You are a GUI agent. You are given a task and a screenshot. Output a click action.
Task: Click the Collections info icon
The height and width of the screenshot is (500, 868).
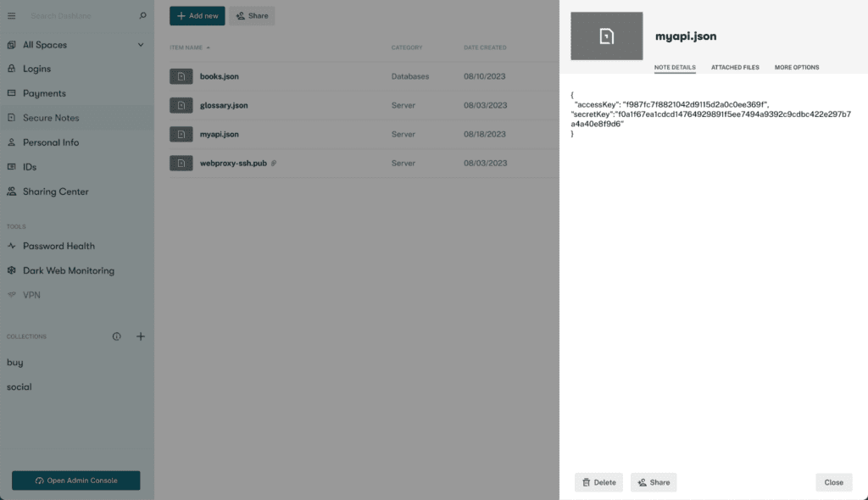pyautogui.click(x=116, y=336)
